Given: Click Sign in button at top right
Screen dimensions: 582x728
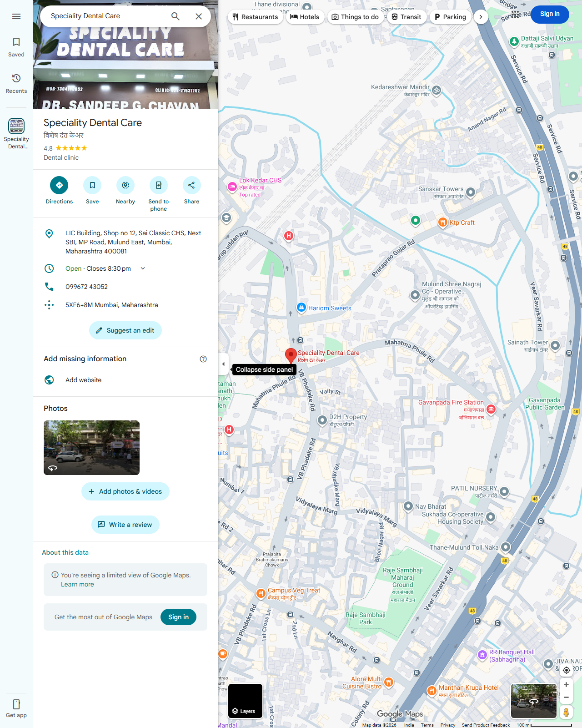Looking at the screenshot, I should tap(550, 14).
